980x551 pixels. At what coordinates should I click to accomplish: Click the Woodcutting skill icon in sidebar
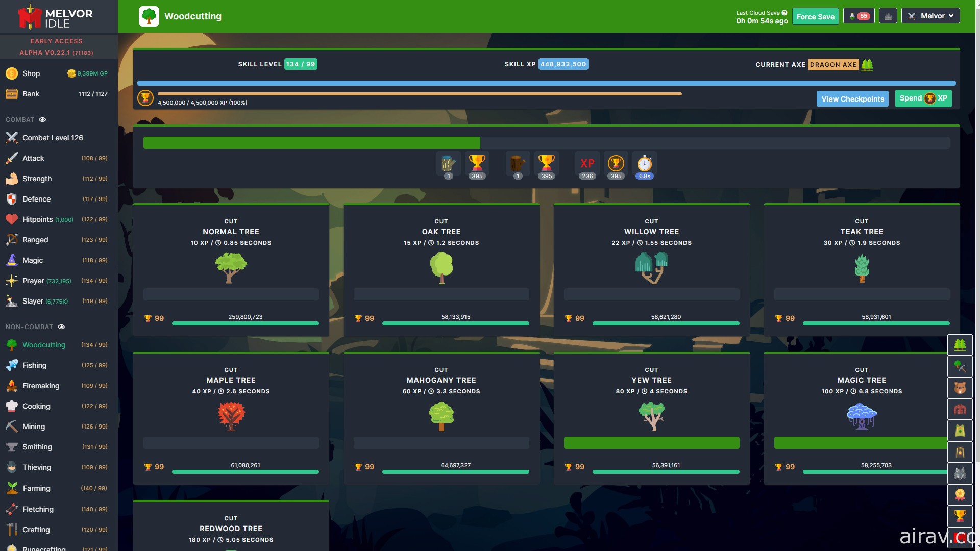(x=11, y=344)
